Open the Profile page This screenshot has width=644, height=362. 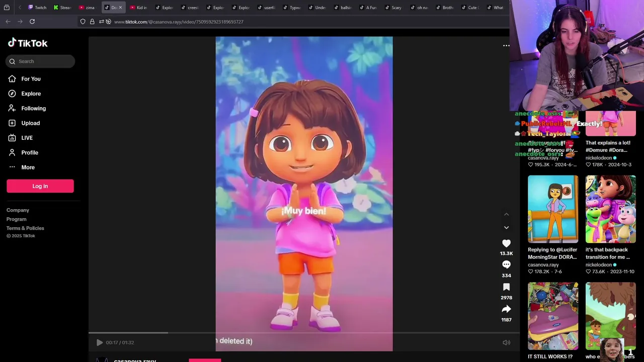point(29,152)
